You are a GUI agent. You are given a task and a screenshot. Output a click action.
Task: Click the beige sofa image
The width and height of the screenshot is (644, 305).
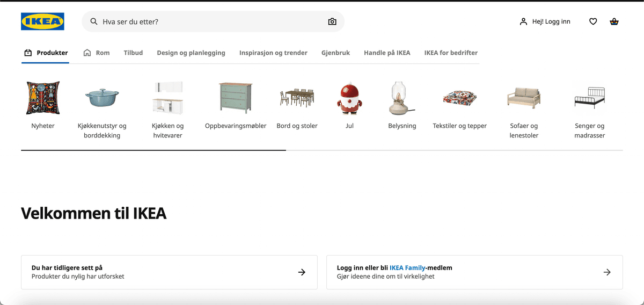524,98
